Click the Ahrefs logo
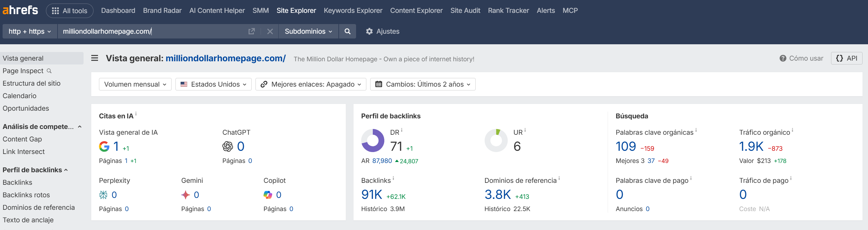Viewport: 868px width, 230px height. tap(20, 10)
